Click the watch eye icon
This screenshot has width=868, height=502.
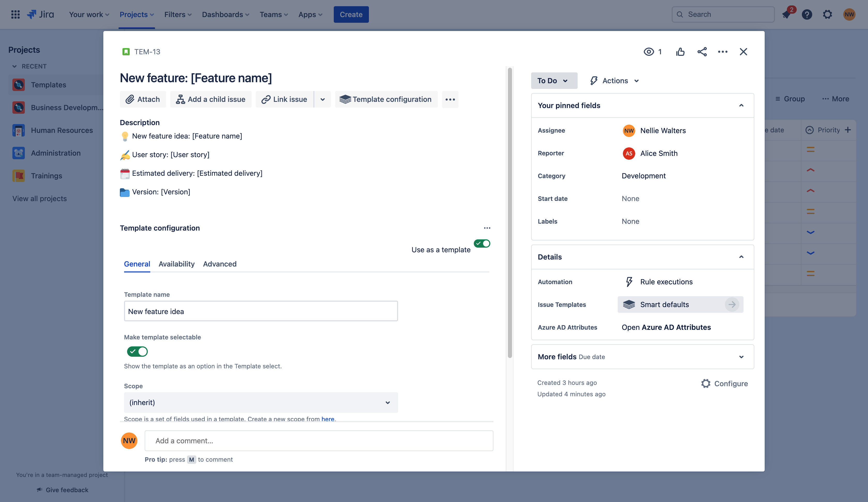[649, 52]
